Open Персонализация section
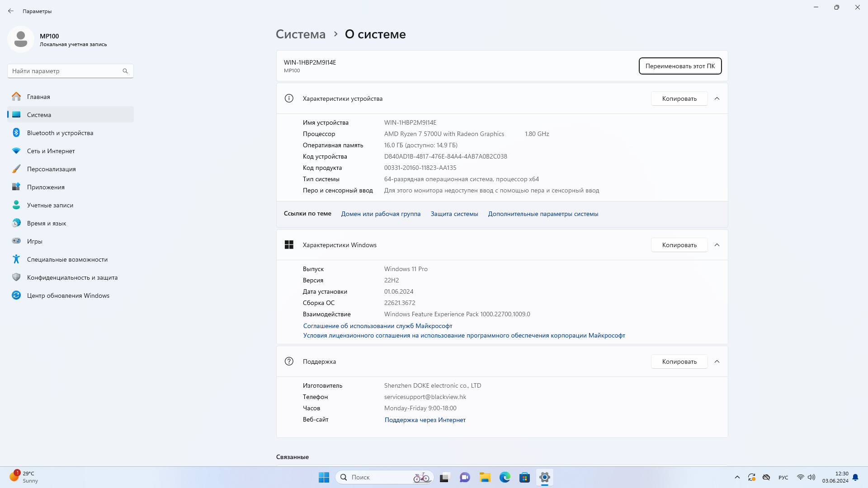The image size is (868, 488). click(51, 169)
